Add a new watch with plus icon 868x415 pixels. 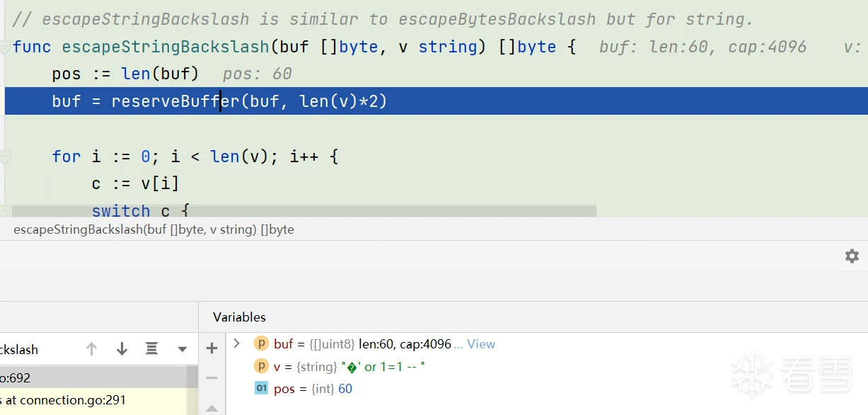coord(212,348)
